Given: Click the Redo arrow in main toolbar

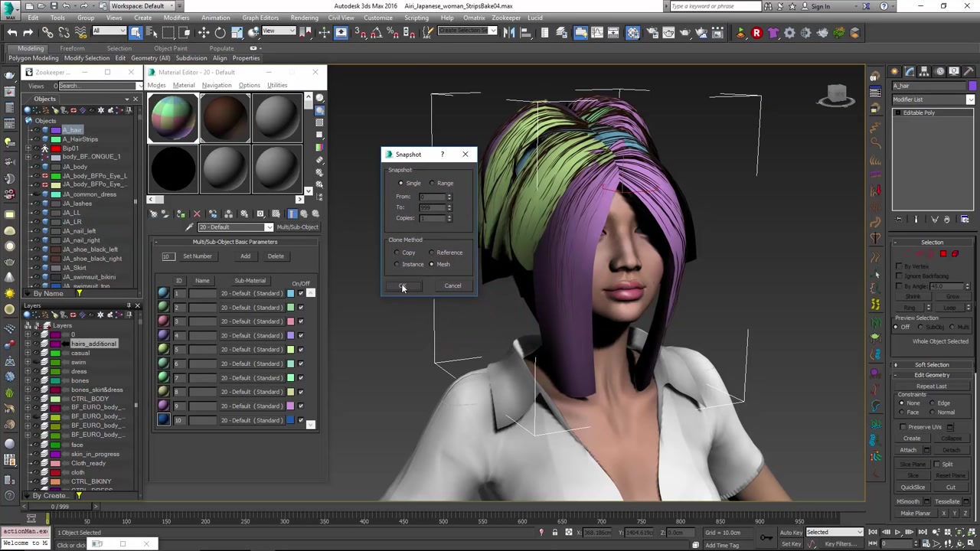Looking at the screenshot, I should point(28,32).
